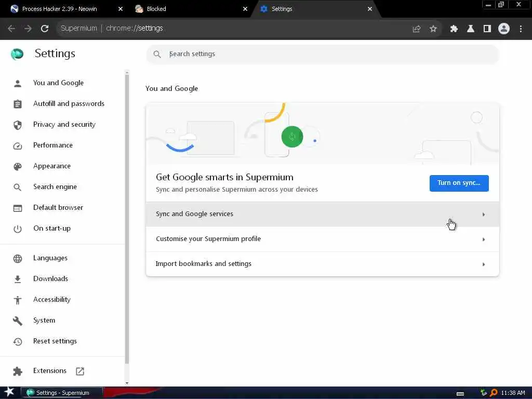Click the download arrow icon for Downloads

18,279
